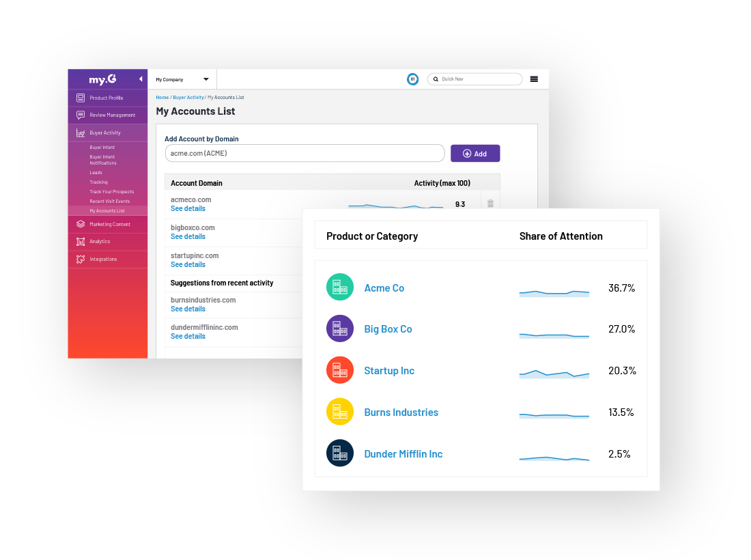Click the Review Management chat icon
The image size is (751, 560).
click(x=81, y=115)
